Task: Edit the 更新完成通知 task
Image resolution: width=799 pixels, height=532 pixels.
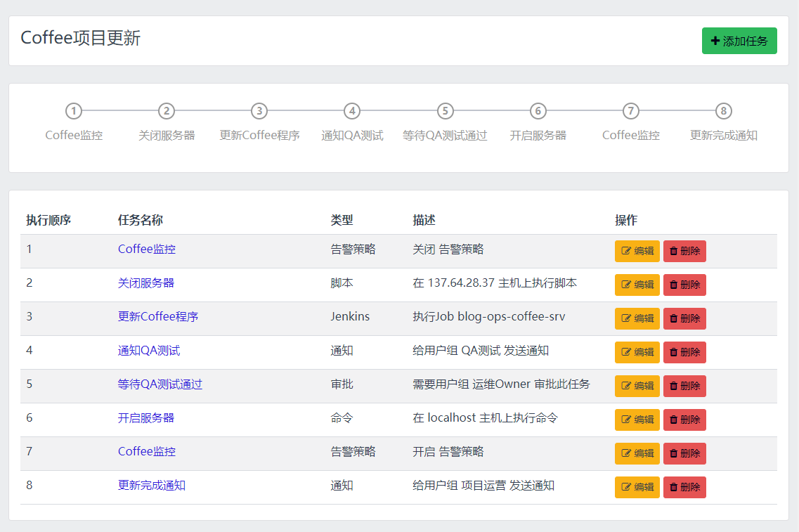Action: pyautogui.click(x=637, y=487)
